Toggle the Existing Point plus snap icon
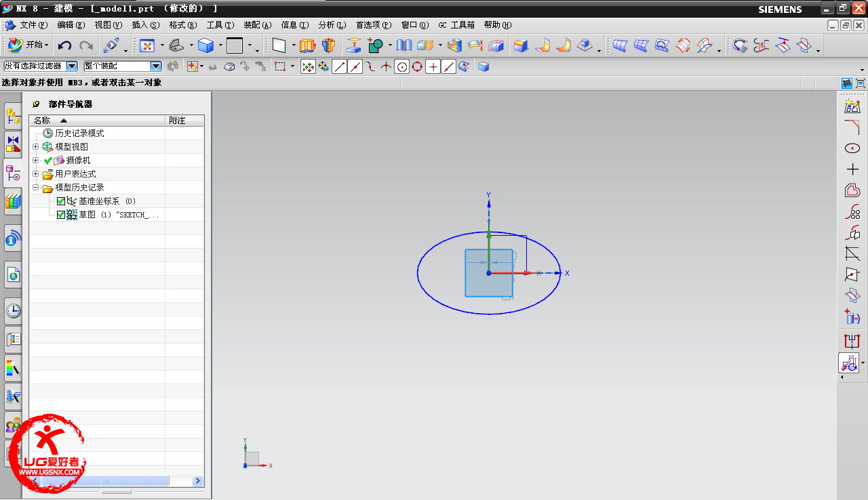The image size is (868, 500). coord(433,66)
